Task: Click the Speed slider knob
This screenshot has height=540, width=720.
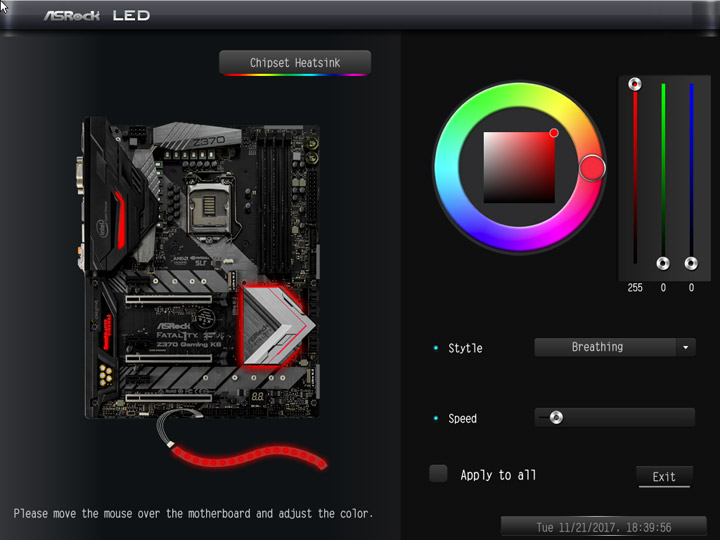Action: click(556, 417)
